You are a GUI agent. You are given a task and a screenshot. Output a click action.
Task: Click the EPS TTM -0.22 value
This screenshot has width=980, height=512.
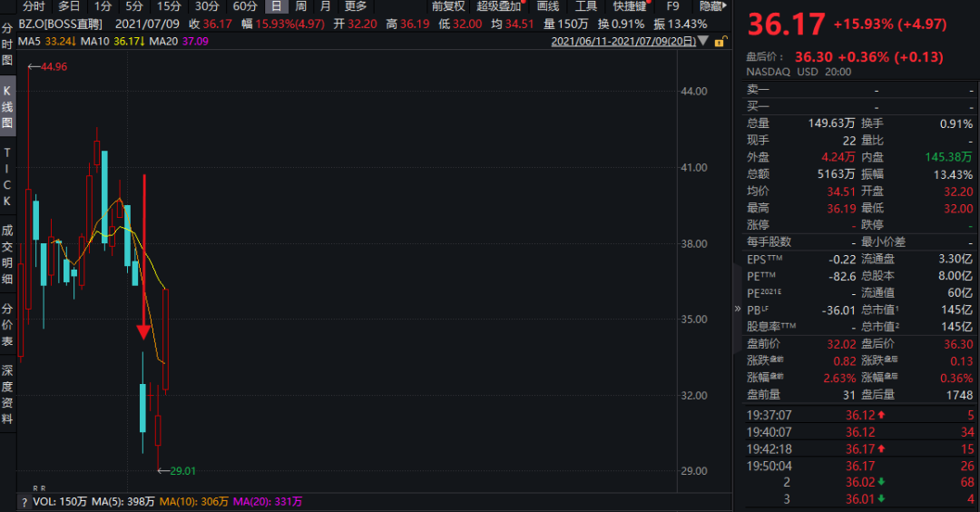pyautogui.click(x=842, y=259)
